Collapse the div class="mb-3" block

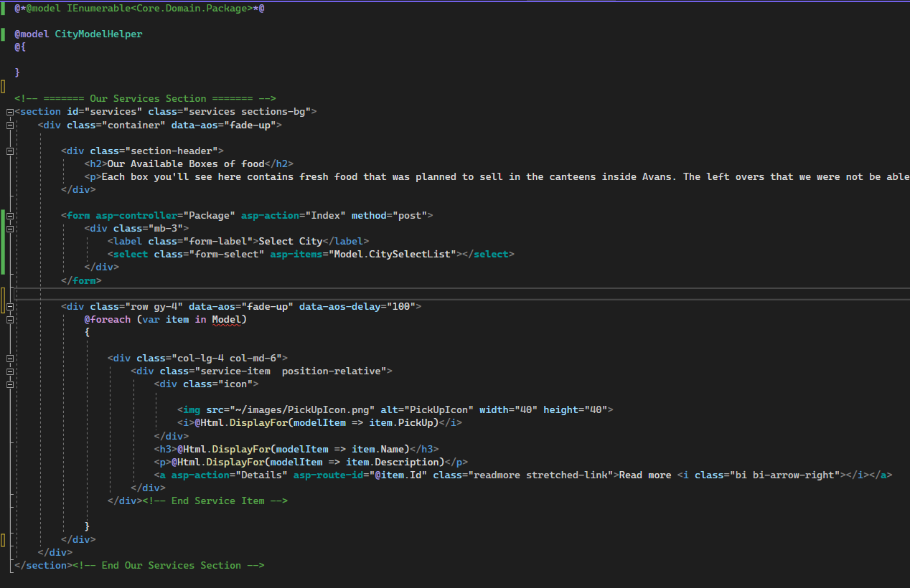point(9,229)
